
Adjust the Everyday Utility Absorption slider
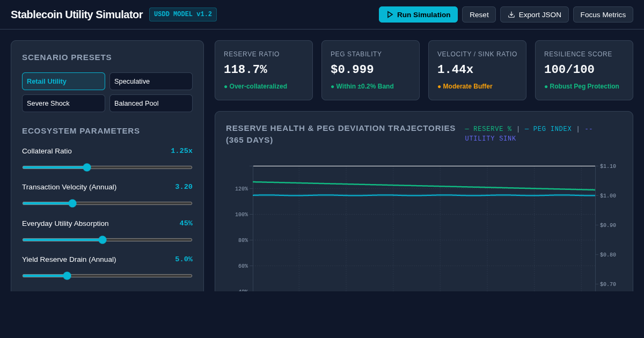tap(107, 240)
